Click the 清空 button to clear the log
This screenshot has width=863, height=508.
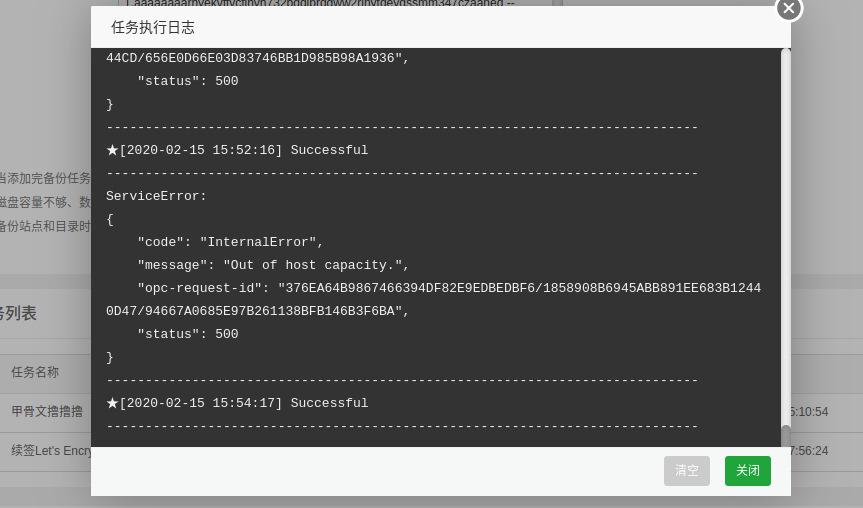click(x=687, y=471)
